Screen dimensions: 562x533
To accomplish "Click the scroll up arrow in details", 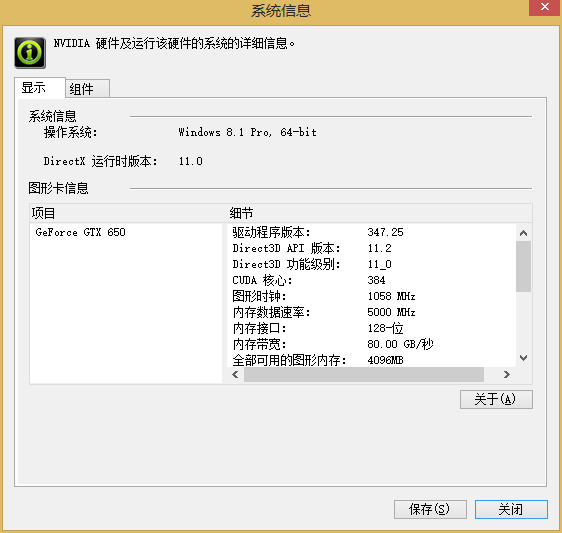I will pyautogui.click(x=523, y=233).
